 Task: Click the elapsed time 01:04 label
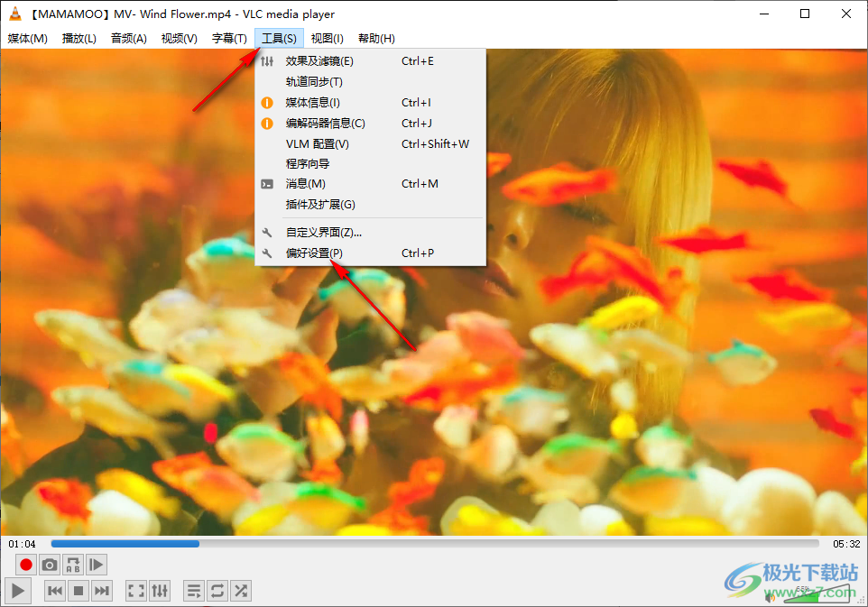pyautogui.click(x=22, y=544)
